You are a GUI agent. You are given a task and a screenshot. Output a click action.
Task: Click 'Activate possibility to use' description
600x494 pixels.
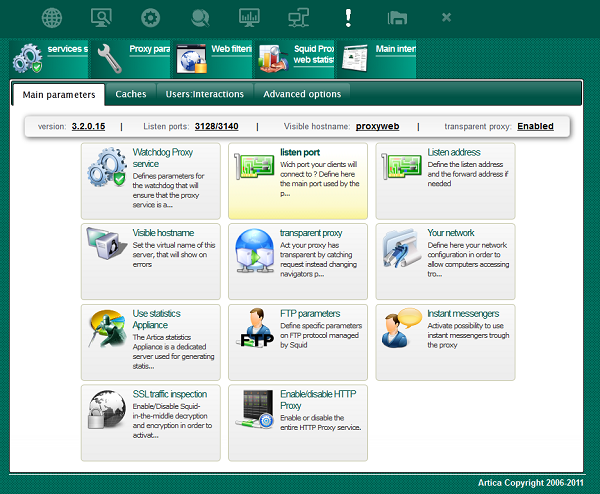point(468,335)
